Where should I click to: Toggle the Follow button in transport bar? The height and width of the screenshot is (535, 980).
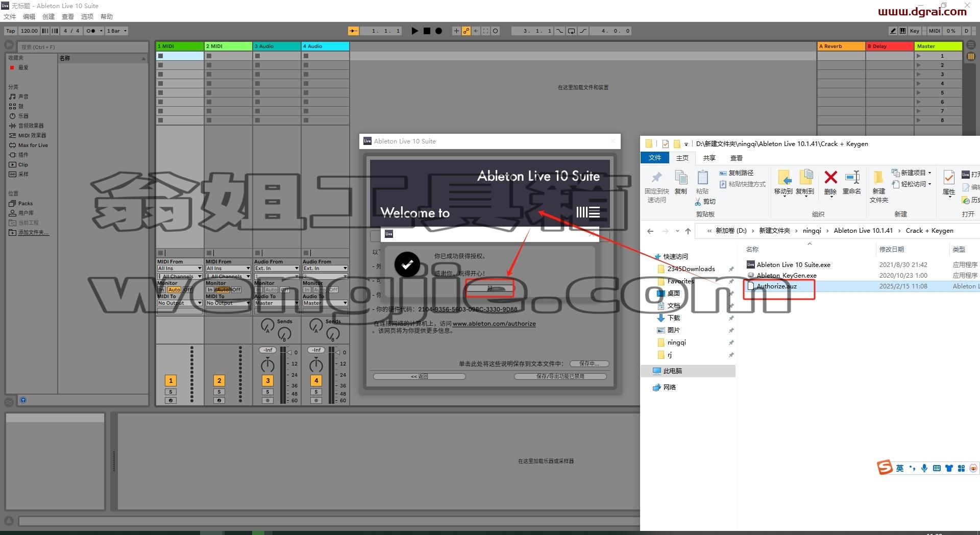point(353,31)
